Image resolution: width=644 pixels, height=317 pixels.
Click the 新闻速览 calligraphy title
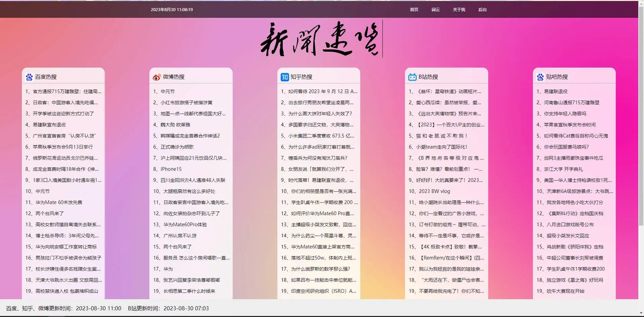pos(320,39)
